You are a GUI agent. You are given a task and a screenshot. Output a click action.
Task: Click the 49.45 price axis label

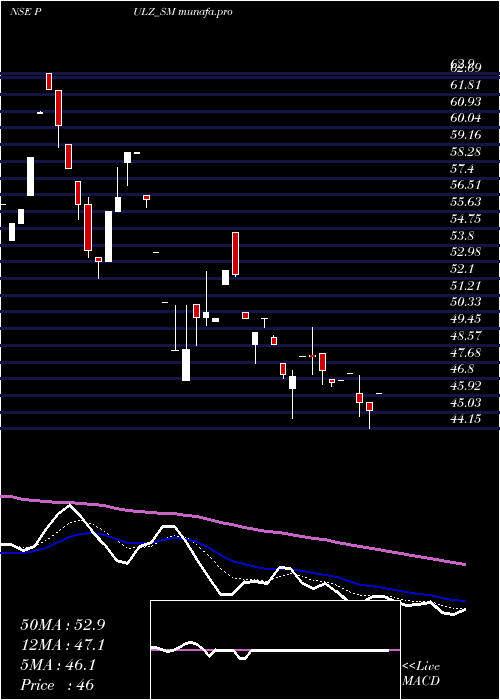tap(466, 319)
